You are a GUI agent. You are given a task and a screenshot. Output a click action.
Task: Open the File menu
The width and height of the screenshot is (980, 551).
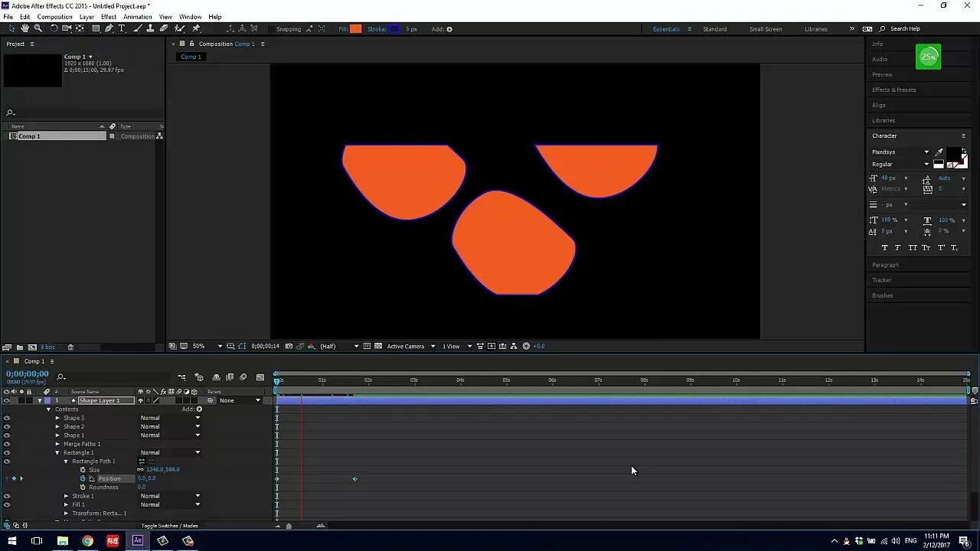click(8, 17)
